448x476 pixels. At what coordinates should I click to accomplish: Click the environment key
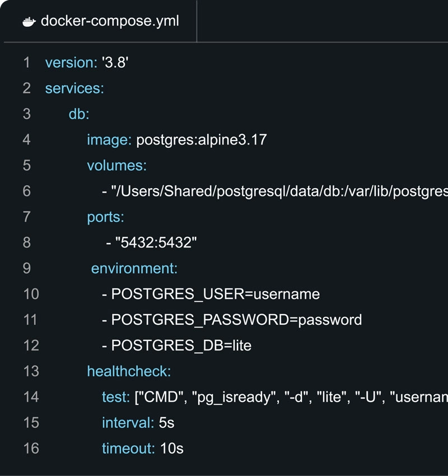tap(134, 268)
